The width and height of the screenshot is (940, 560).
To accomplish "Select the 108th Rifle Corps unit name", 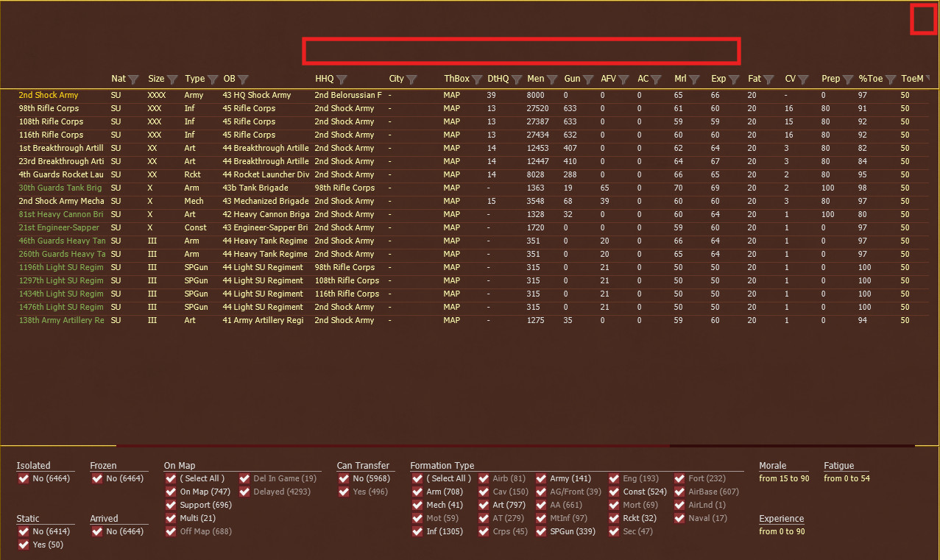I will point(51,121).
